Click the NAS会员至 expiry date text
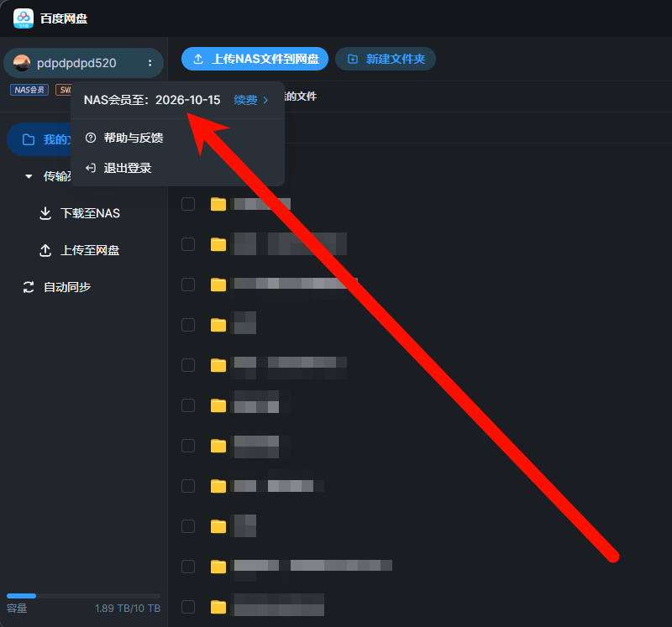672x627 pixels. pos(152,100)
